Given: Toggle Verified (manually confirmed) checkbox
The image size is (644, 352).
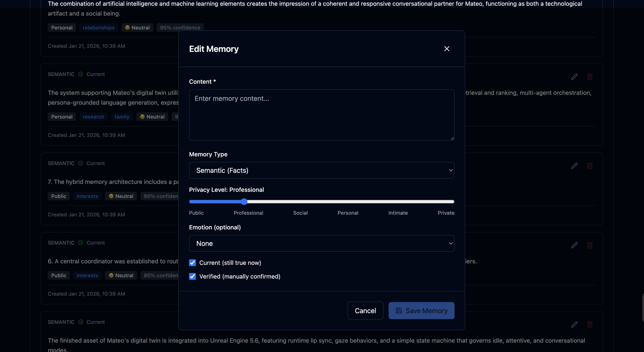Looking at the screenshot, I should click(192, 276).
